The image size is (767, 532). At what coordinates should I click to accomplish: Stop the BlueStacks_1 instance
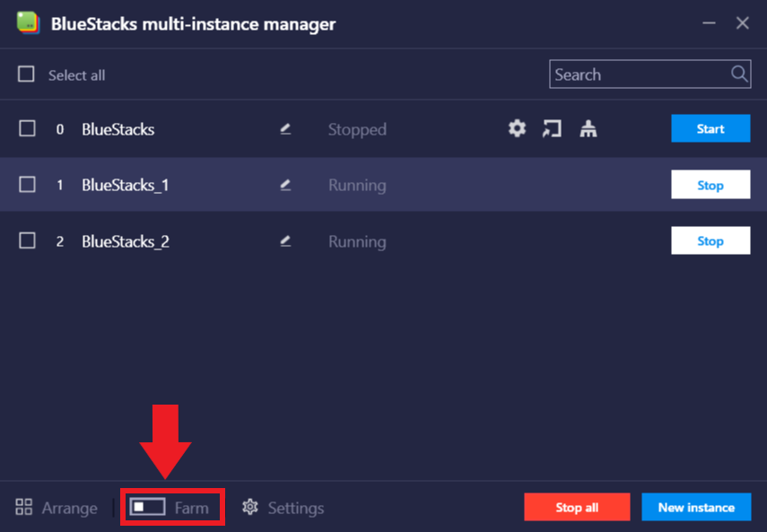pos(710,184)
